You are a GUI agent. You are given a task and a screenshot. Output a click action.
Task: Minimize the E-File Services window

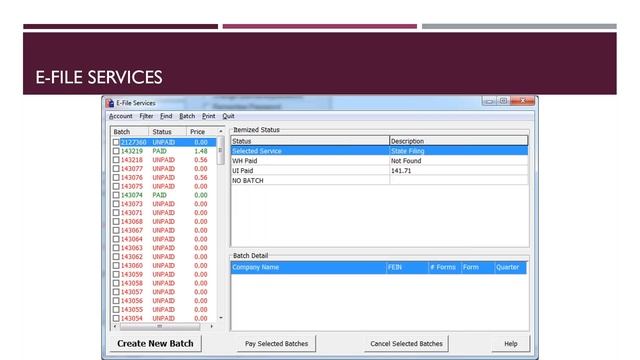tap(489, 101)
